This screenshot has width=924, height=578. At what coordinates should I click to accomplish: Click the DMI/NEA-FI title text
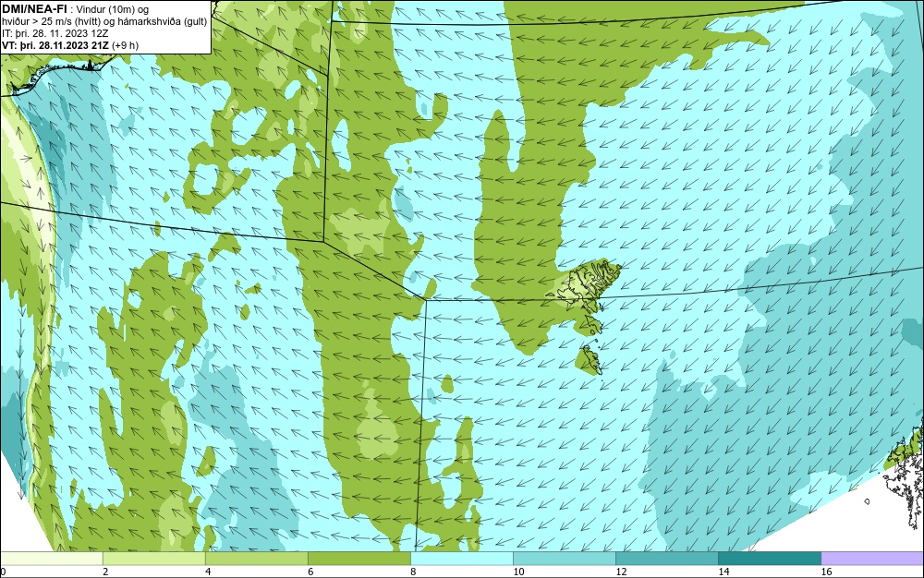[x=34, y=9]
